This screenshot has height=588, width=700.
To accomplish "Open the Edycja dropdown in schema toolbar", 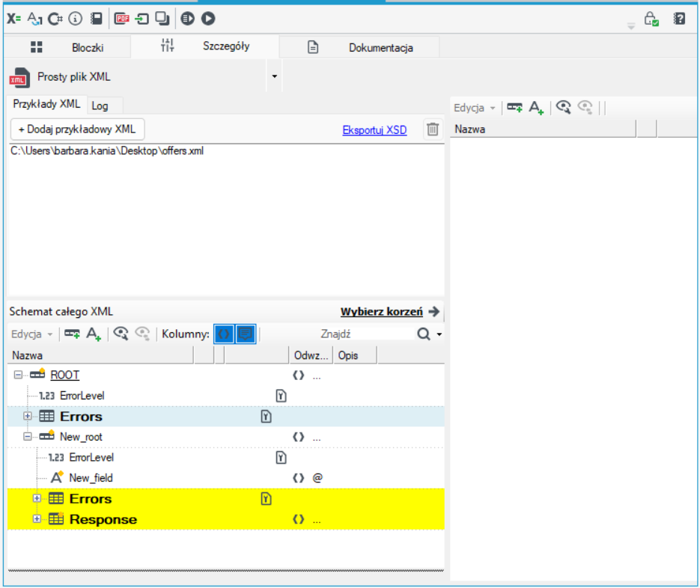I will tap(32, 334).
